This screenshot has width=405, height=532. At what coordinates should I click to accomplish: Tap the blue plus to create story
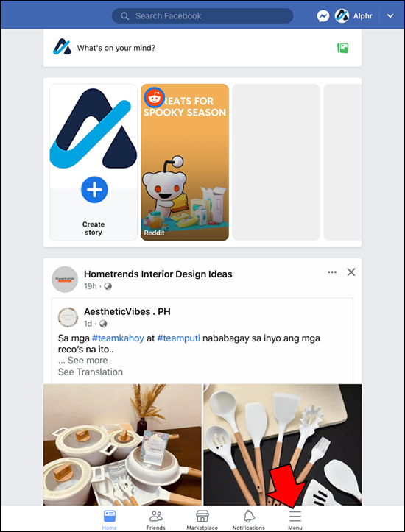pos(94,190)
